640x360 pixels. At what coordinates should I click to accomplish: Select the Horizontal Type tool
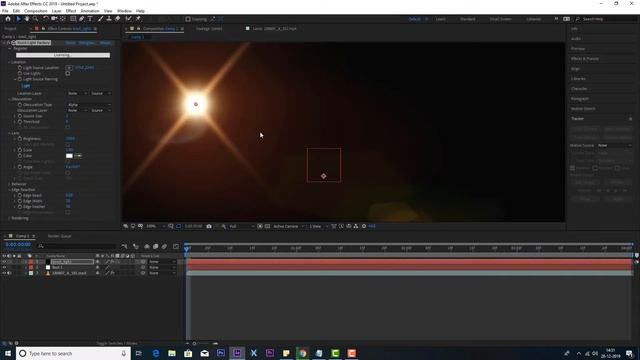coord(90,19)
